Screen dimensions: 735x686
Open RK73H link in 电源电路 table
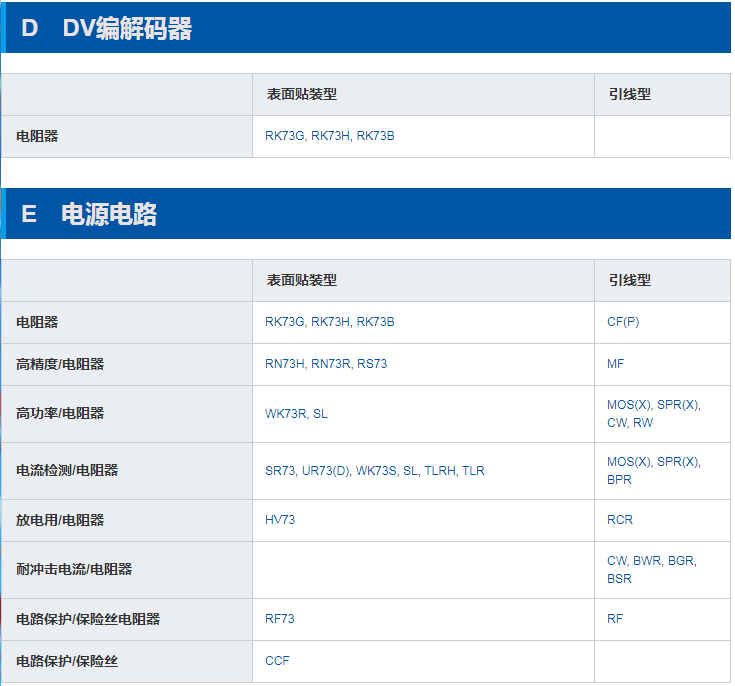(330, 322)
